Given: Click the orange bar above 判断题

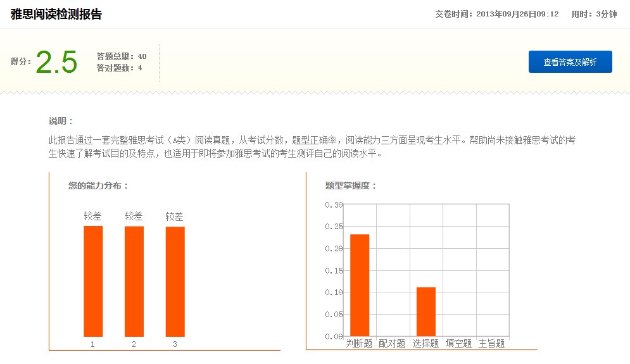Looking at the screenshot, I should [x=360, y=285].
